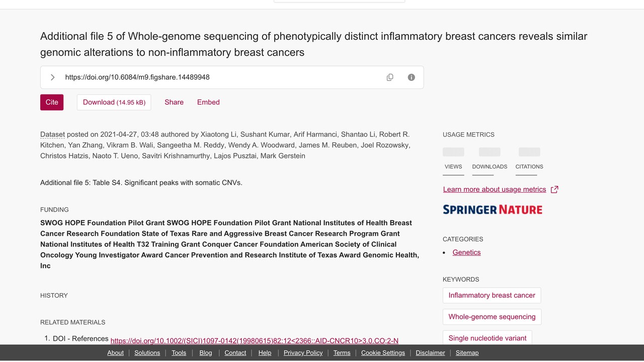This screenshot has height=362, width=644.
Task: Open the Embed option
Action: tap(208, 102)
